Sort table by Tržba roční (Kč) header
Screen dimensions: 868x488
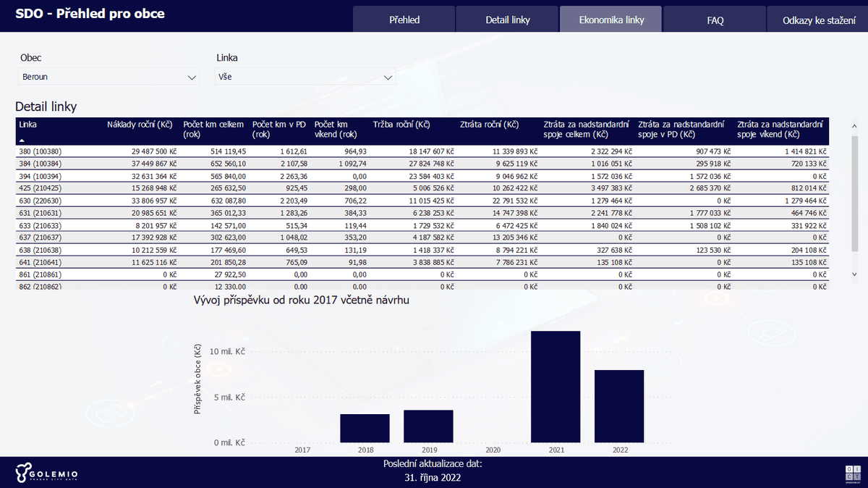pos(401,125)
